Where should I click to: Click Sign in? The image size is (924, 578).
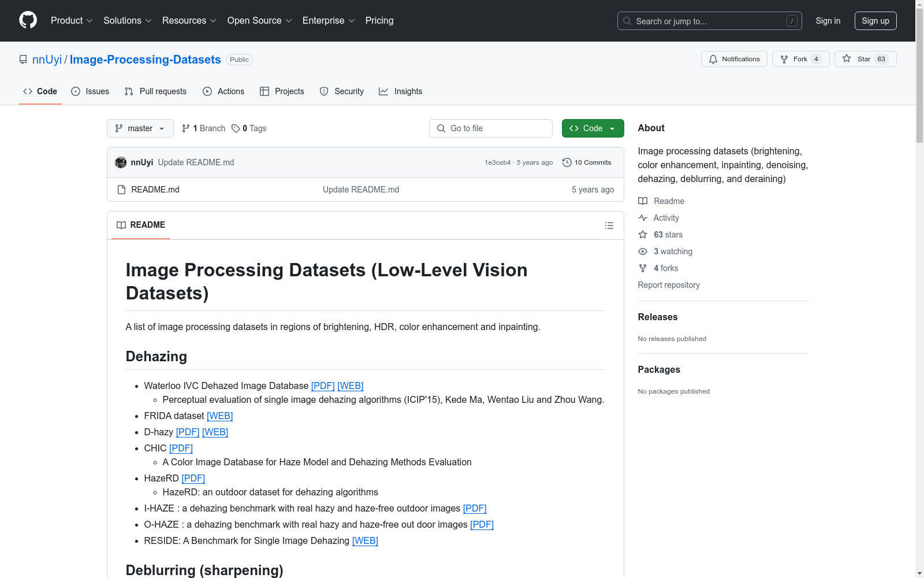pos(828,21)
